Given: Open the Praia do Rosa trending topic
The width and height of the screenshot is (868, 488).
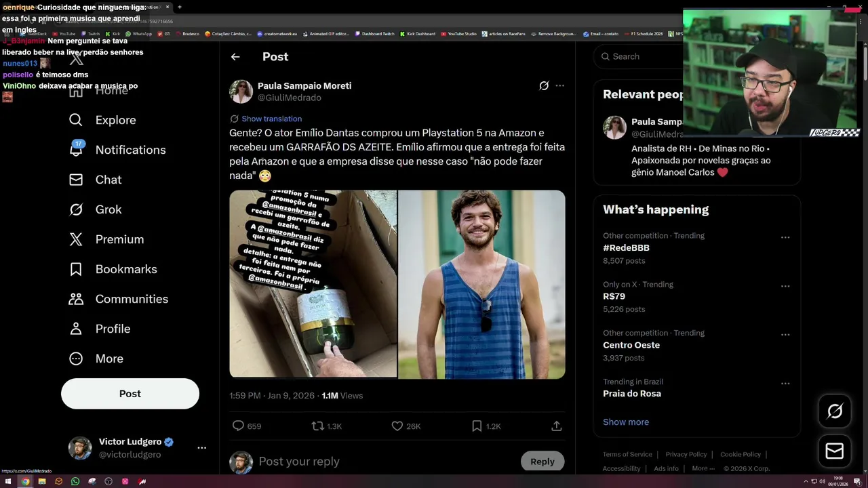Looking at the screenshot, I should click(632, 394).
